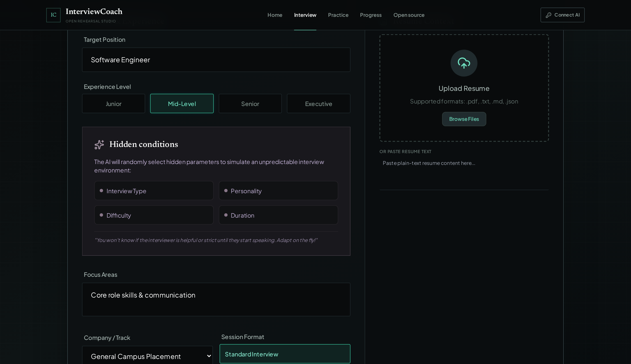This screenshot has height=364, width=631.
Task: Click the Difficulty bullet dot
Action: (101, 215)
